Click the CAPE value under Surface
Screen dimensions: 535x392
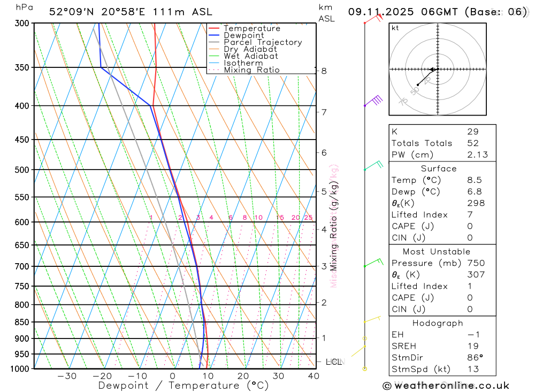click(x=470, y=226)
